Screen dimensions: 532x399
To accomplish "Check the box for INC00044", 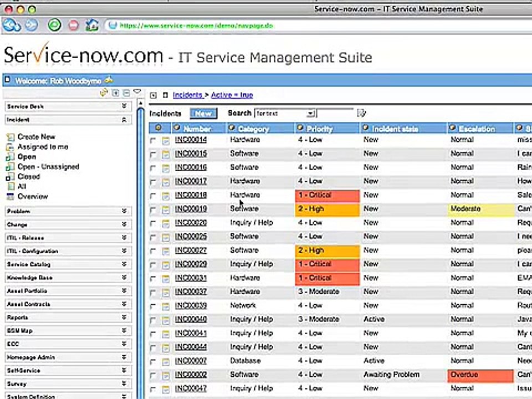I will 153,348.
